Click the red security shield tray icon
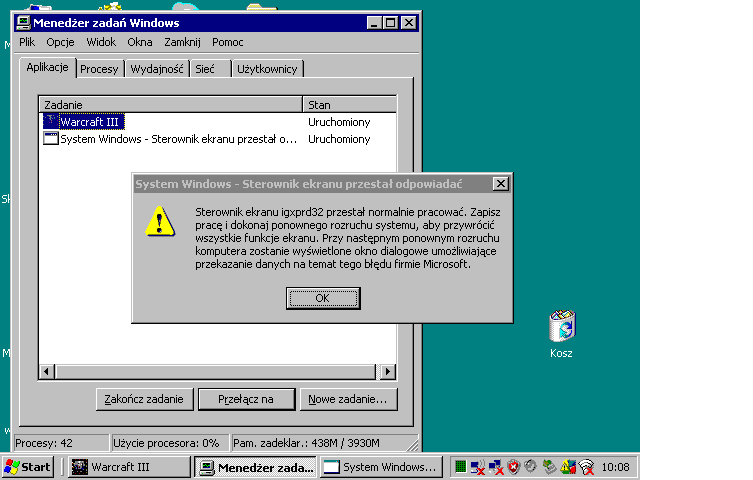Image resolution: width=753 pixels, height=480 pixels. tap(513, 466)
